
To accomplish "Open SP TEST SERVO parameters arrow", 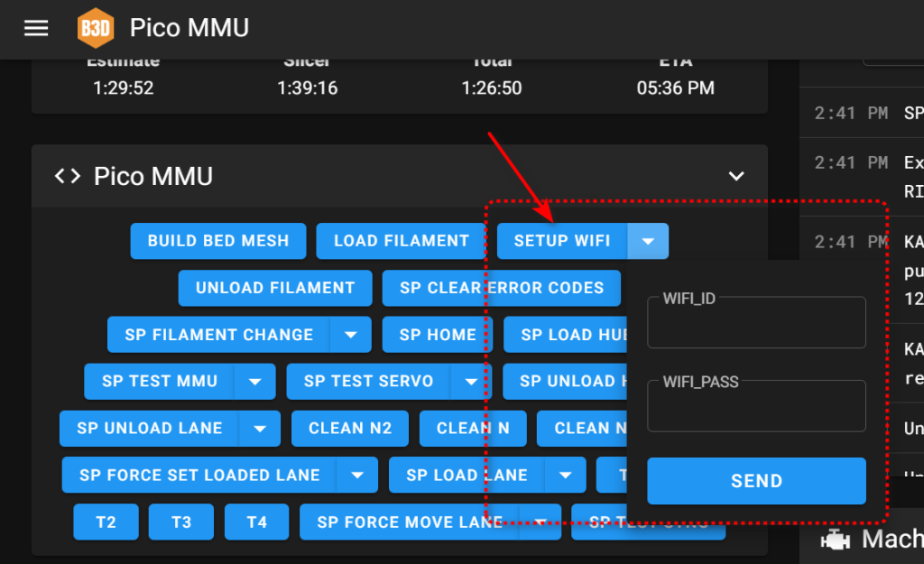I will point(471,382).
